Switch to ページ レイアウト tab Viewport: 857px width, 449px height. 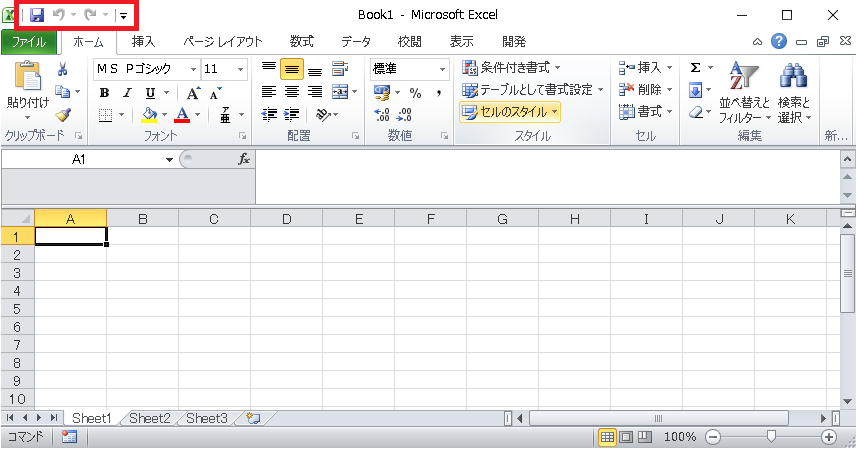[x=222, y=42]
